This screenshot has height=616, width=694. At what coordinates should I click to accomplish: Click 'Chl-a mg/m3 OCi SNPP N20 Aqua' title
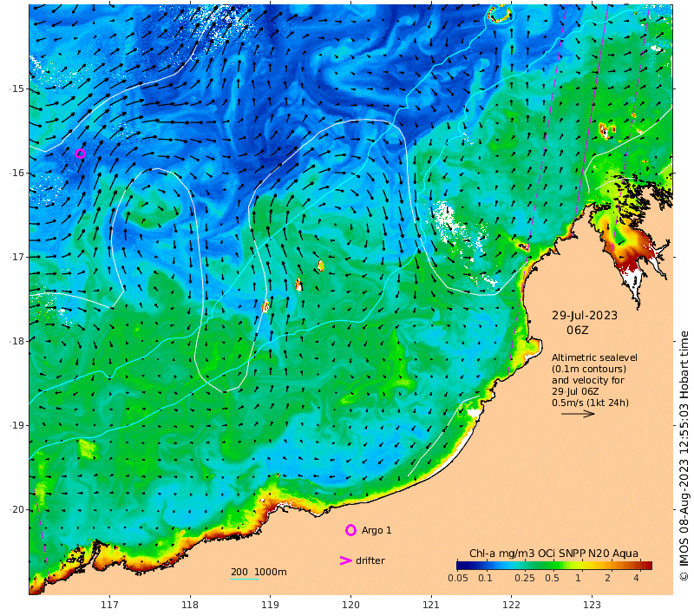point(553,554)
